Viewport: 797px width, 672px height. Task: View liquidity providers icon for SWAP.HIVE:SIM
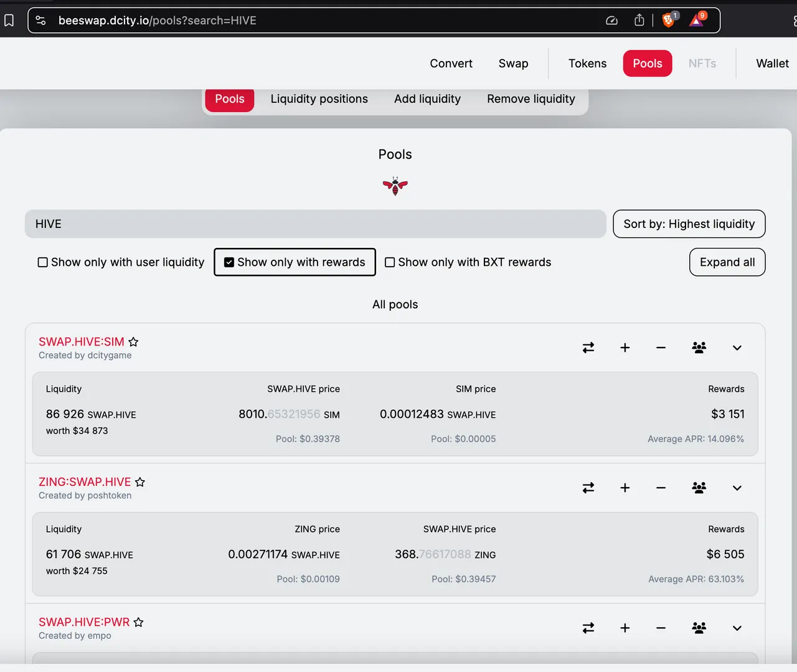[699, 348]
